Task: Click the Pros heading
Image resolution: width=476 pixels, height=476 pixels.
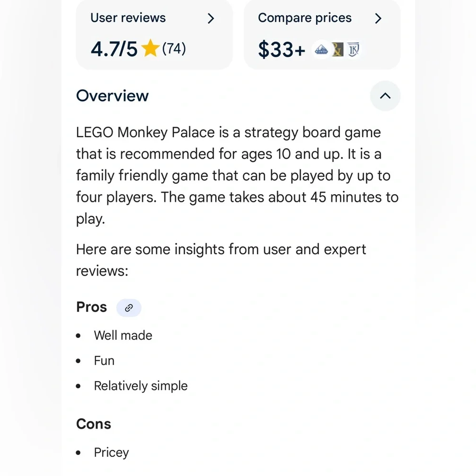Action: (x=91, y=307)
